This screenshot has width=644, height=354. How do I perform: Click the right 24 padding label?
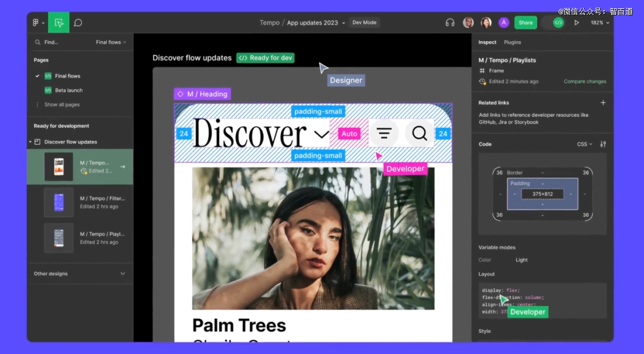pos(442,134)
